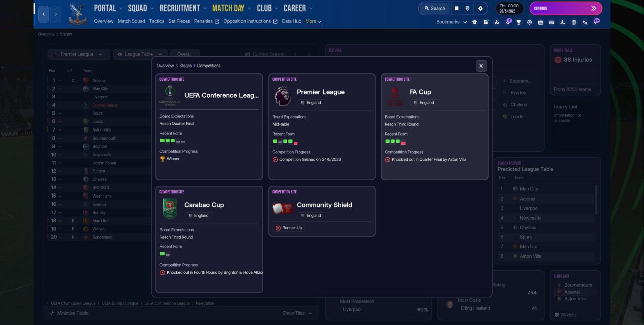This screenshot has height=325, width=644.
Task: Open the star search bookmark icon
Action: click(585, 22)
